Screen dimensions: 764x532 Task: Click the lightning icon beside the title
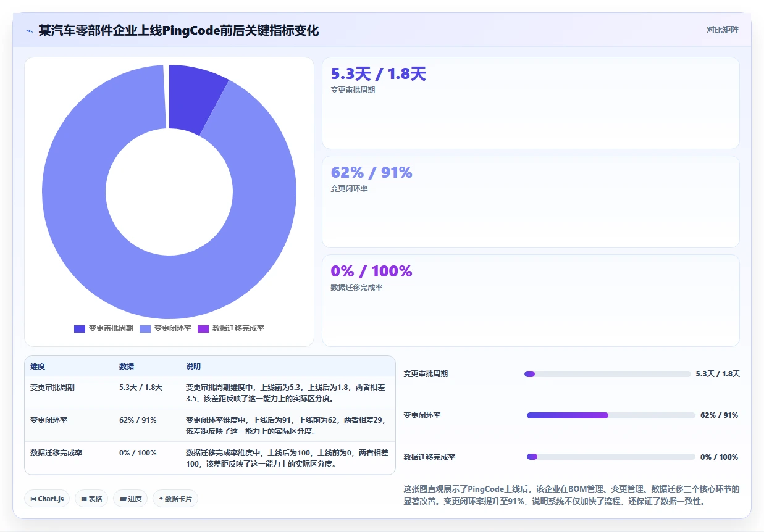(30, 30)
